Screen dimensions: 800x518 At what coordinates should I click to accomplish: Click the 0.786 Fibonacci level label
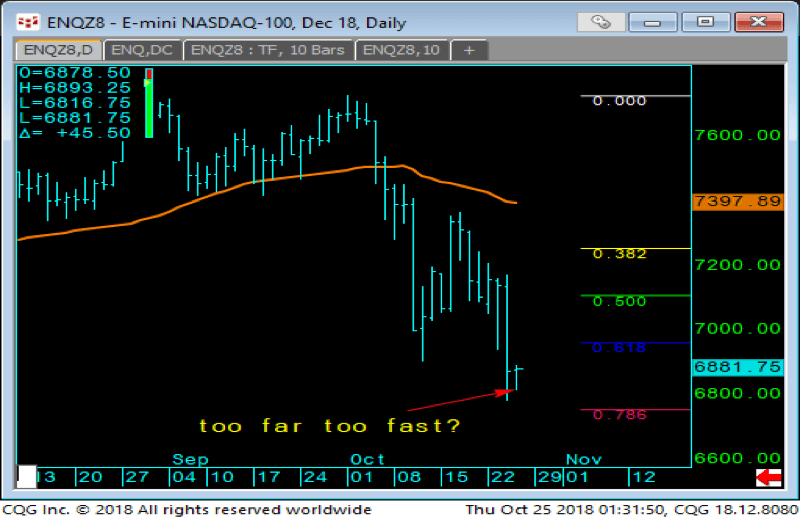(x=619, y=414)
